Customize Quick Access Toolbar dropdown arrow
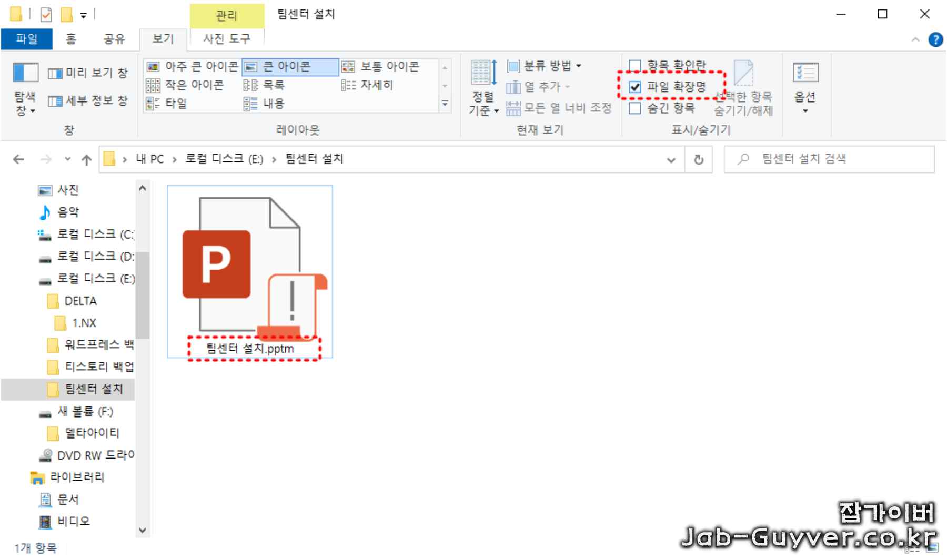The height and width of the screenshot is (560, 947). (x=83, y=16)
